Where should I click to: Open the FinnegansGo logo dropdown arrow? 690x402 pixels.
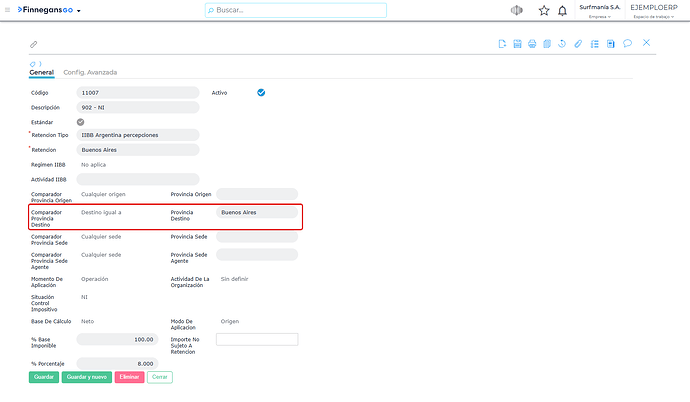[x=79, y=11]
